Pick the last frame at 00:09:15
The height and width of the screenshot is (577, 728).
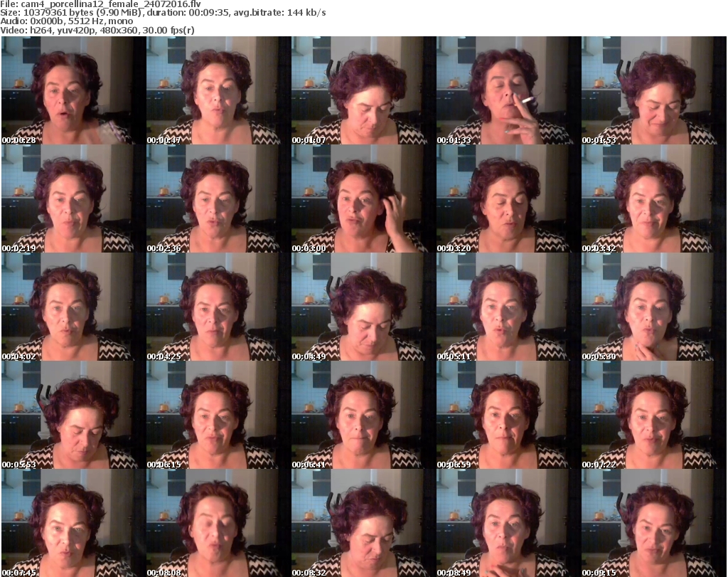coord(654,524)
